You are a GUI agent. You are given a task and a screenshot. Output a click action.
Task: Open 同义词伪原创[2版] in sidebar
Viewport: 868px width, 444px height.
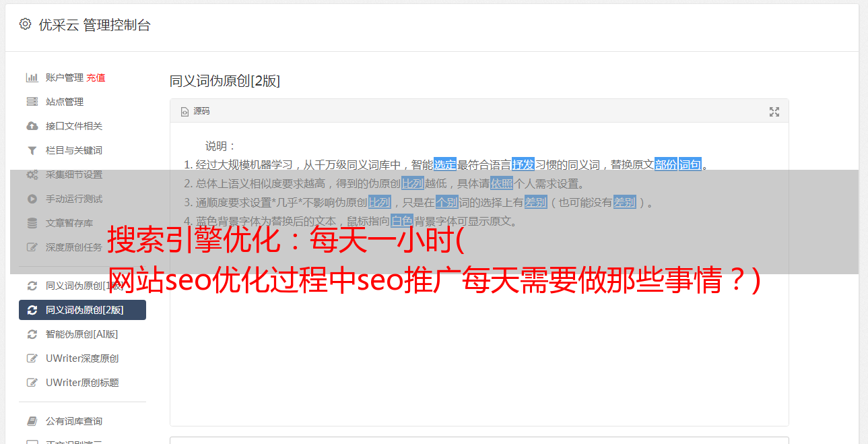[x=82, y=310]
